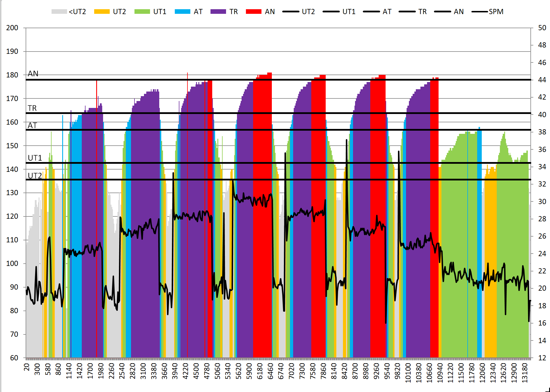This screenshot has height=392, width=550.
Task: Click the UT1 threshold label in plot
Action: [35, 158]
